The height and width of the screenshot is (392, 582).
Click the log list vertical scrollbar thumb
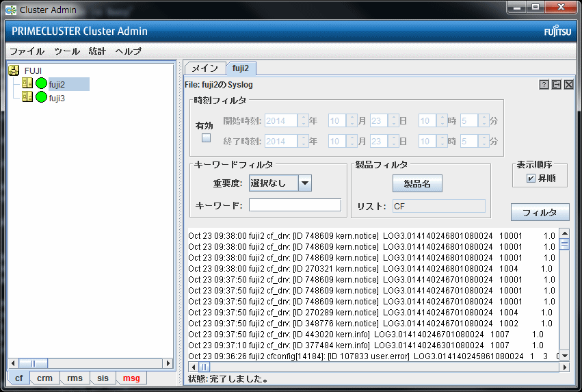(x=564, y=244)
